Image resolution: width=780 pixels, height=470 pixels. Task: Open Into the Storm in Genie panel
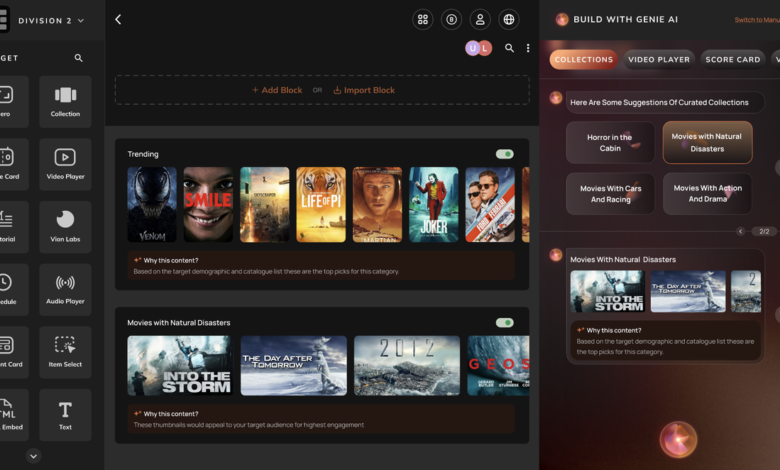tap(607, 291)
